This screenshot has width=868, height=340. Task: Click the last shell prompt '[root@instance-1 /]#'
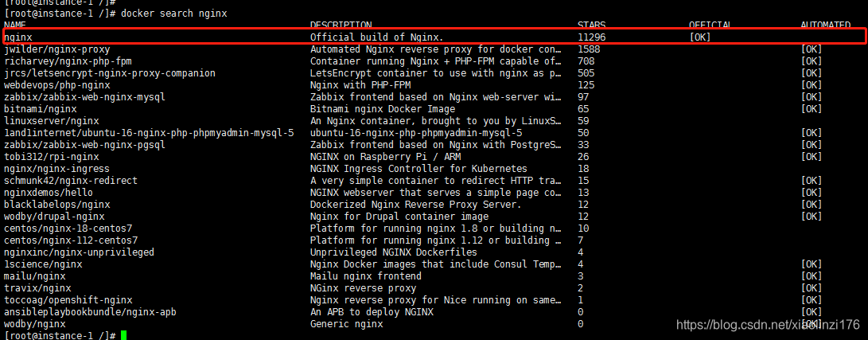60,335
